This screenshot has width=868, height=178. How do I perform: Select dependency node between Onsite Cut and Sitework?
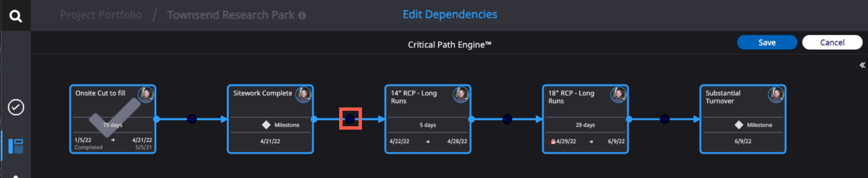[x=192, y=119]
